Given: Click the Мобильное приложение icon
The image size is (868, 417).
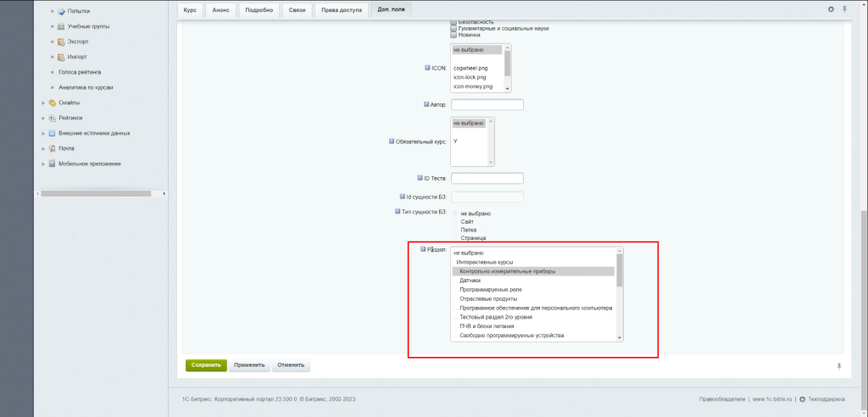Looking at the screenshot, I should 53,164.
